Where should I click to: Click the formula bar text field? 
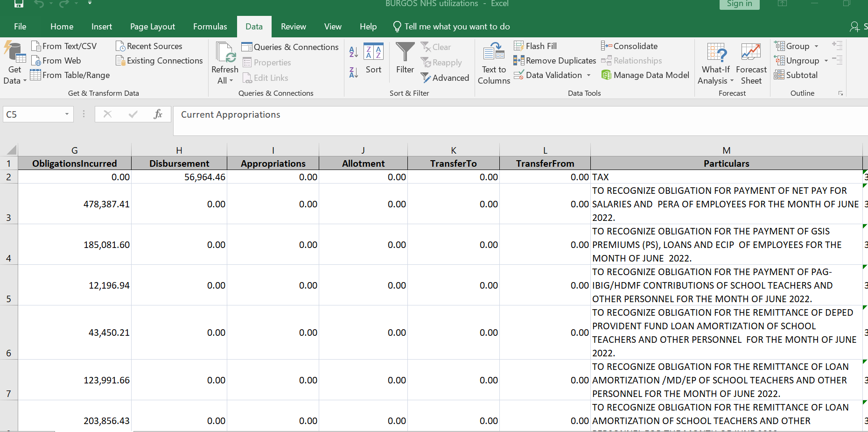pos(520,120)
